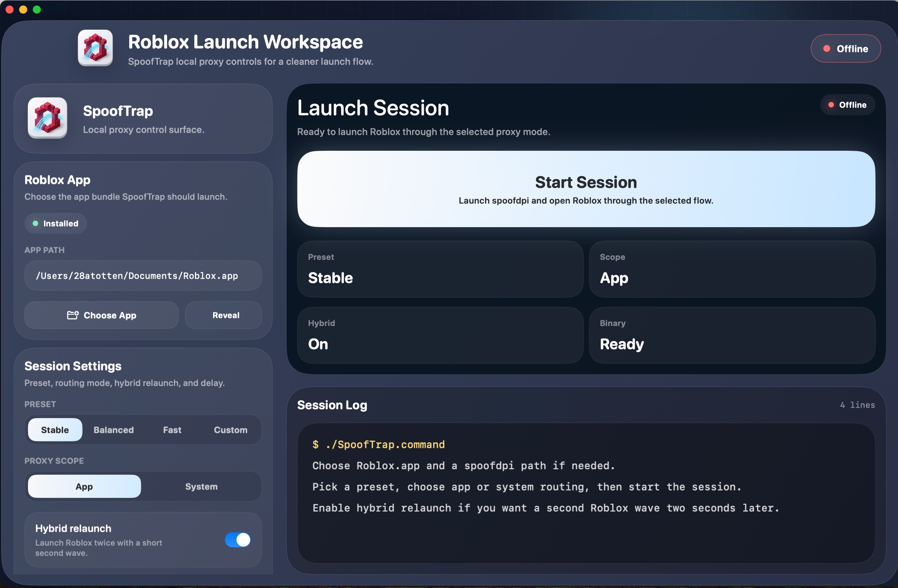
Task: Click the Stable preset segment
Action: click(x=55, y=429)
